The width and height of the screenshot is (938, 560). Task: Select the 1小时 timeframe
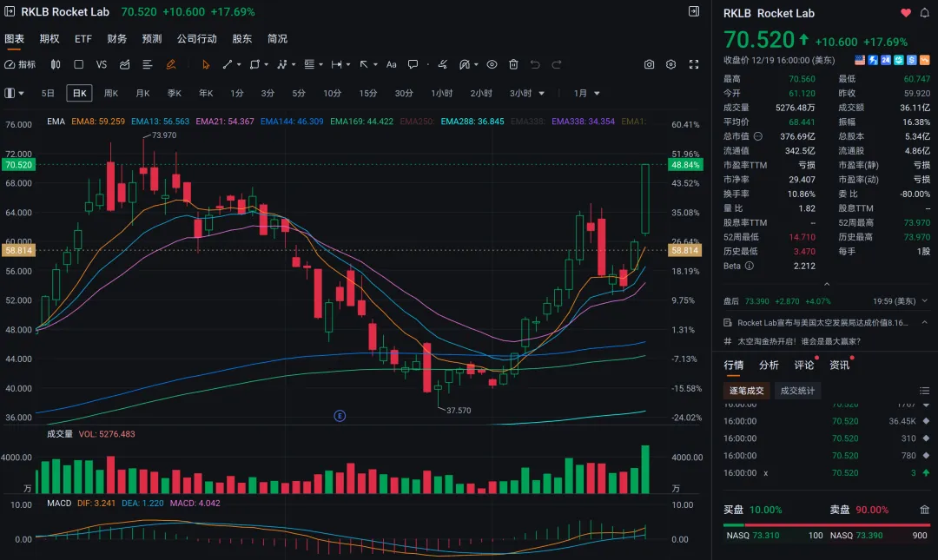click(x=442, y=94)
